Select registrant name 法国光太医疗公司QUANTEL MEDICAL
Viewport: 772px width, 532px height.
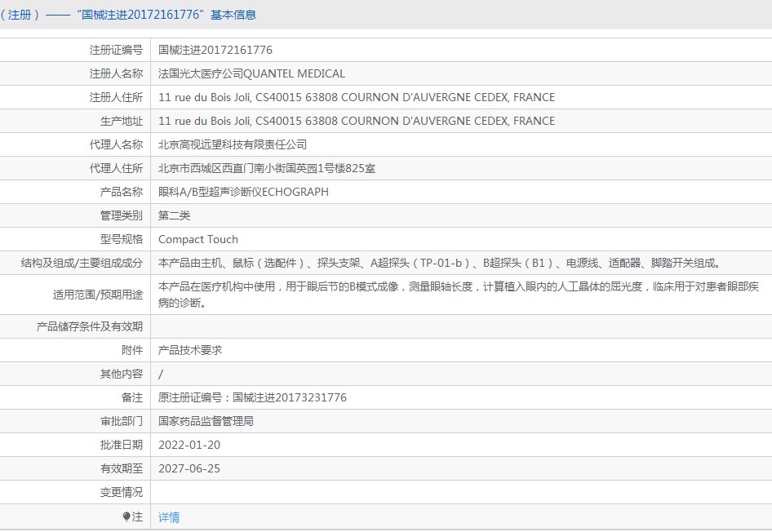tap(251, 73)
